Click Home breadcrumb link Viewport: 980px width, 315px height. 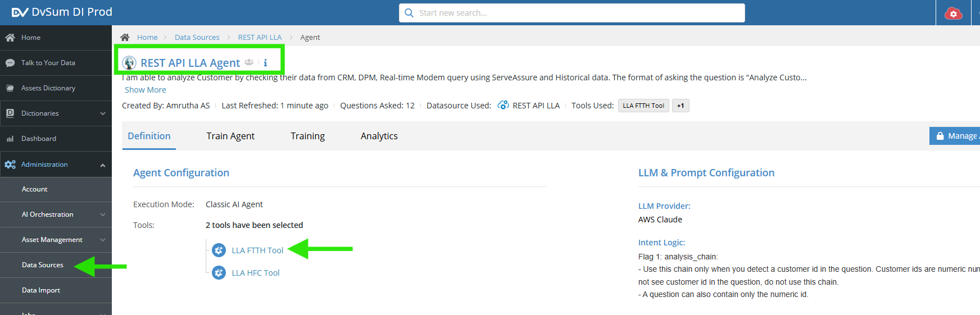coord(147,37)
